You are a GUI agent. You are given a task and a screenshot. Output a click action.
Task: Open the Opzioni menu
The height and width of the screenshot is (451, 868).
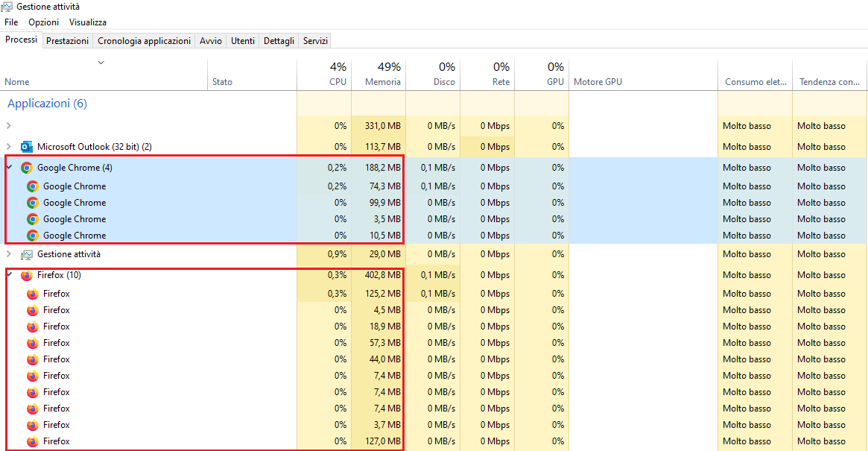(44, 22)
